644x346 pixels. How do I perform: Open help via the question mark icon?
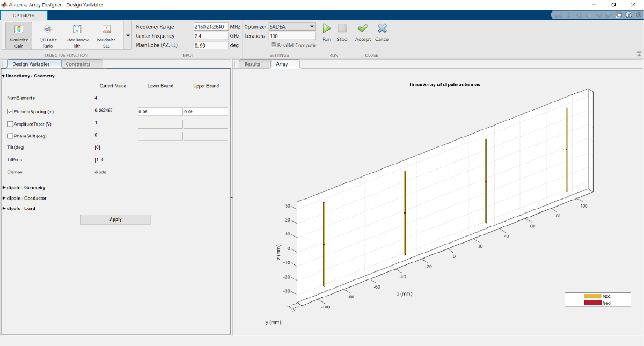[628, 15]
